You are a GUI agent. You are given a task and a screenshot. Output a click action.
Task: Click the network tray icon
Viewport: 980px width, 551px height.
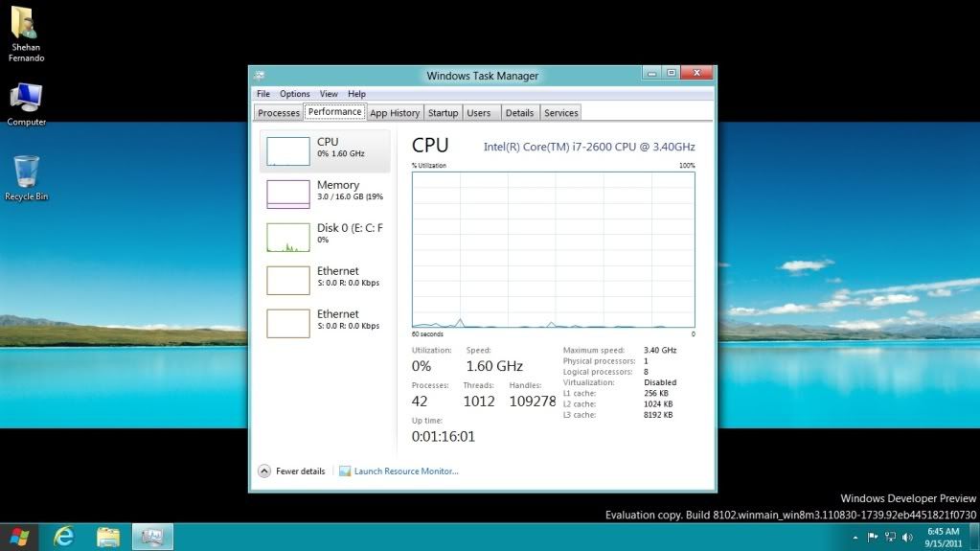tap(890, 537)
